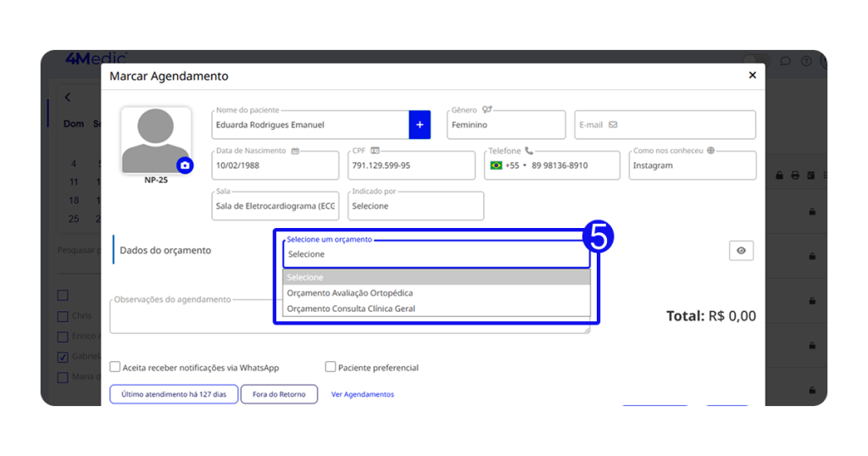Click the blue plus button beside patient name
The width and height of the screenshot is (868, 456).
(x=420, y=125)
